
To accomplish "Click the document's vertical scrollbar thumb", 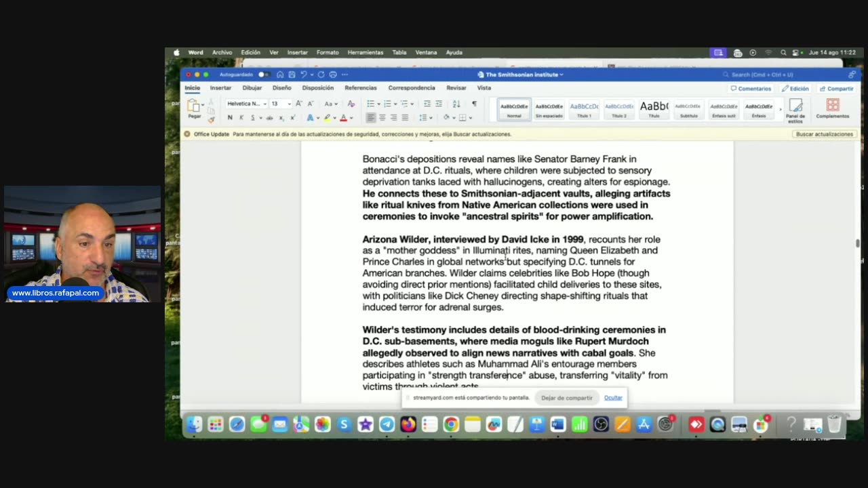I will pyautogui.click(x=858, y=243).
